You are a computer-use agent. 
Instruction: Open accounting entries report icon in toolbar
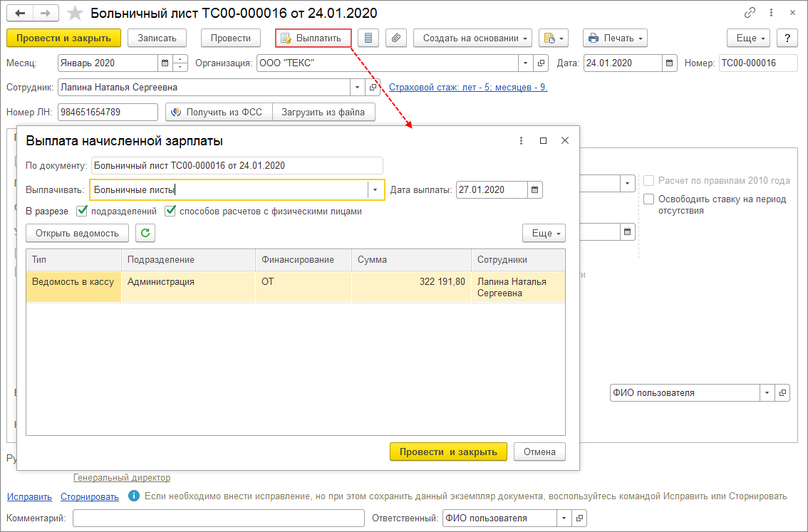coord(368,38)
